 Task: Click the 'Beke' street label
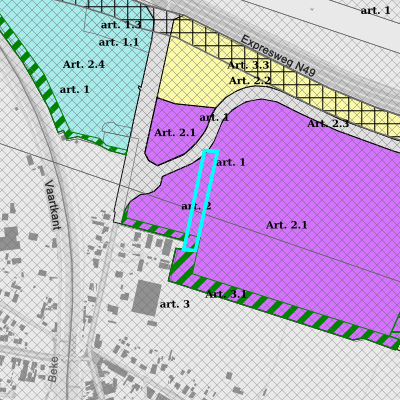tap(53, 369)
